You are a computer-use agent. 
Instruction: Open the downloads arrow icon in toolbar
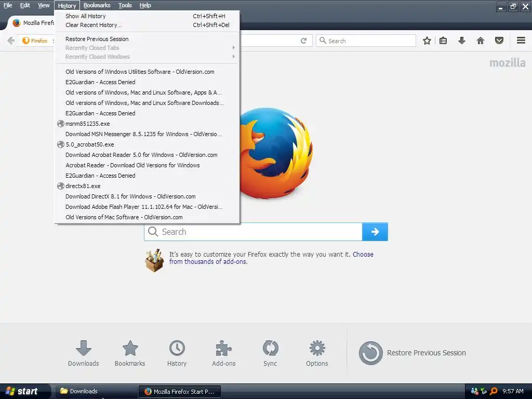coord(462,41)
